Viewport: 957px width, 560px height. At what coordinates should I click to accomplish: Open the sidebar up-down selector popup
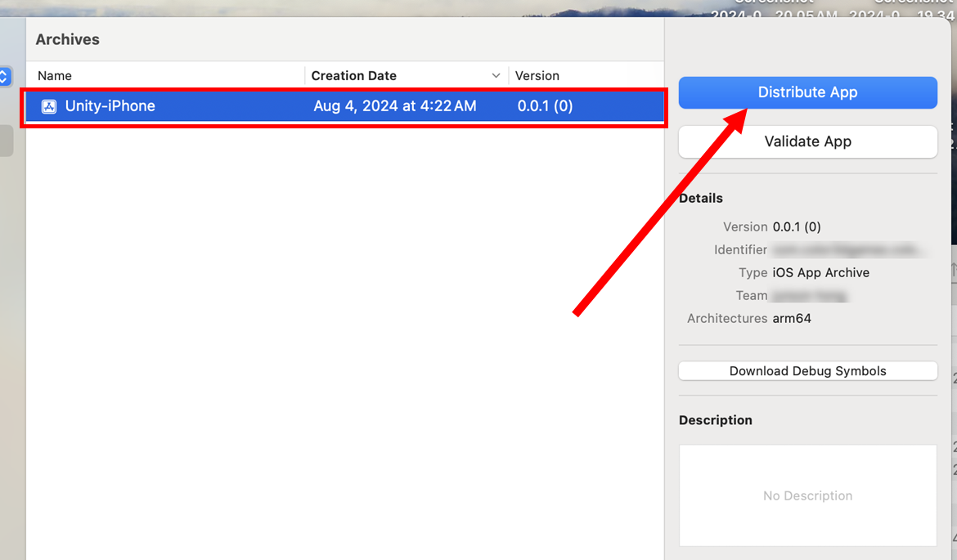(x=5, y=76)
